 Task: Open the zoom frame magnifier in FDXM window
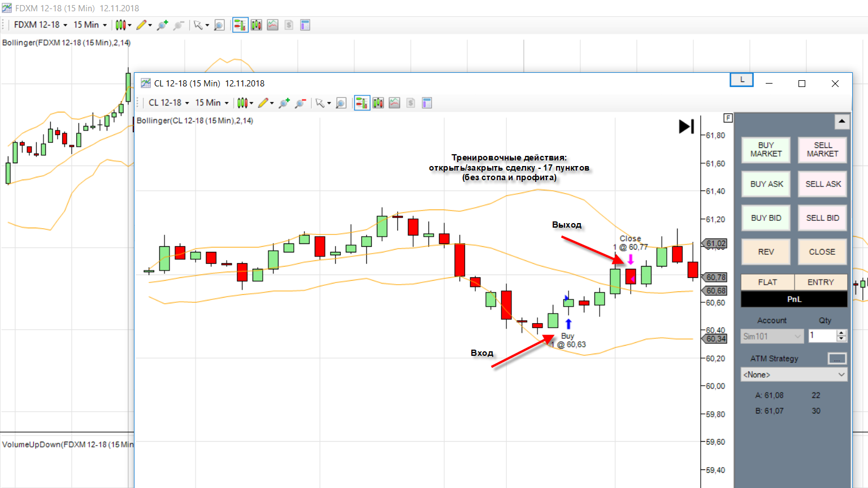coord(219,25)
